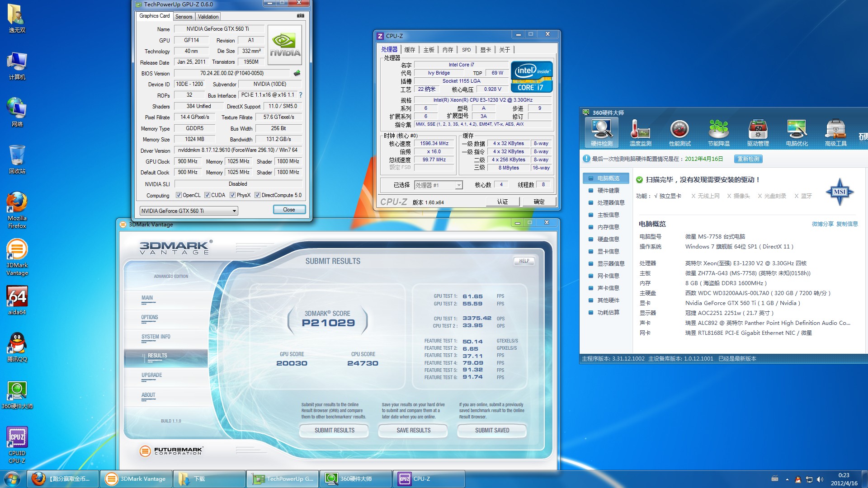The image size is (868, 488).
Task: Open the 性能测试 performance test icon
Action: tap(679, 133)
